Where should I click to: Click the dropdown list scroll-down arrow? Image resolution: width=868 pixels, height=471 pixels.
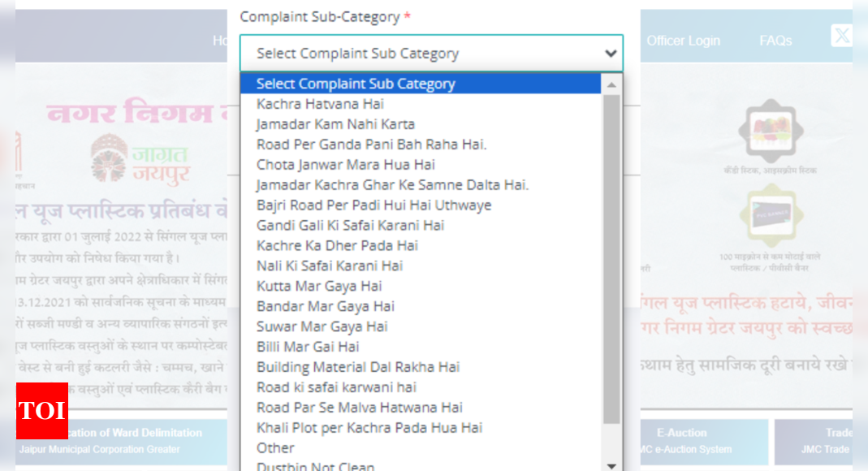pos(611,465)
